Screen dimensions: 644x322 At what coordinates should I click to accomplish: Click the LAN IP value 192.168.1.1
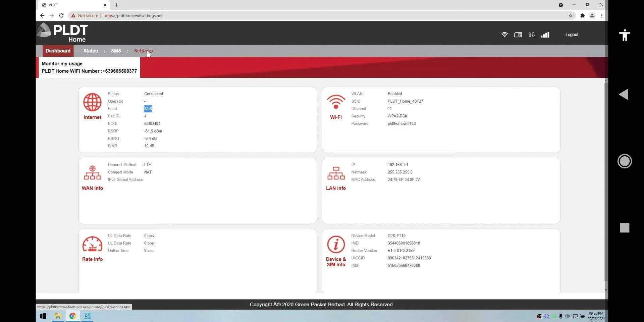pyautogui.click(x=398, y=165)
